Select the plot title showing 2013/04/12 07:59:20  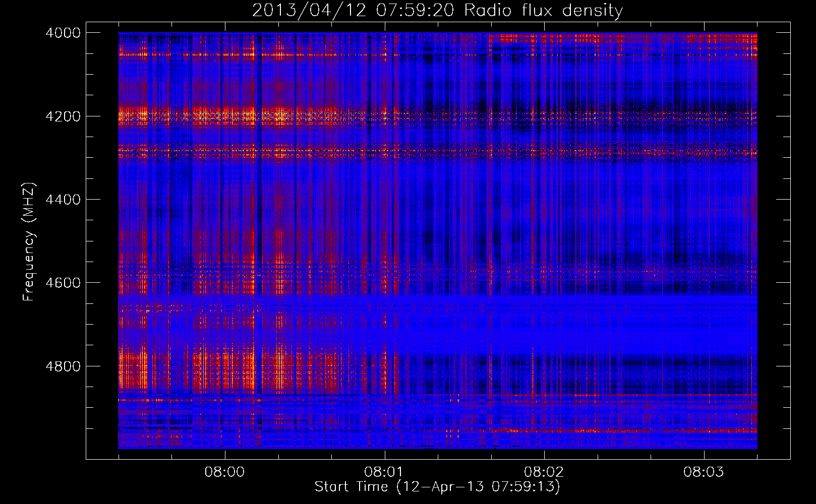(437, 11)
